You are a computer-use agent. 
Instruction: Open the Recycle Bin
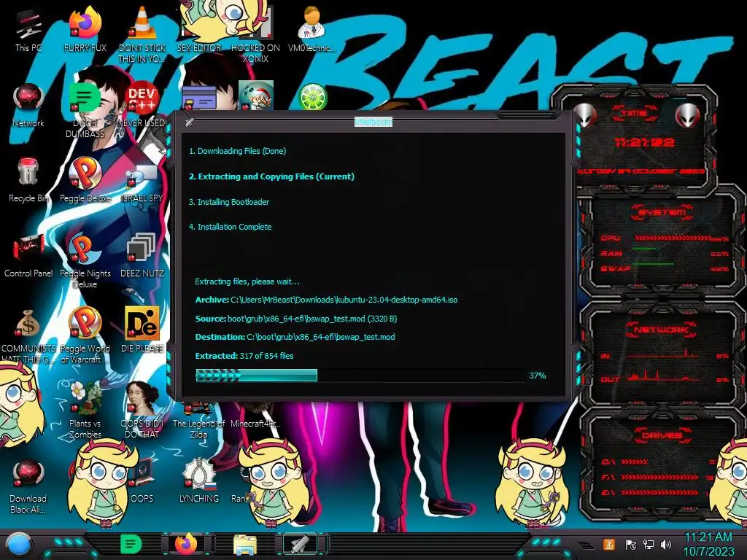click(x=28, y=180)
